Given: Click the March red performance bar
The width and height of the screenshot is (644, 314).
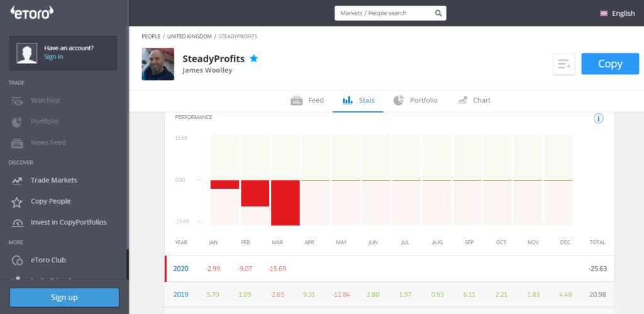Looking at the screenshot, I should point(286,203).
